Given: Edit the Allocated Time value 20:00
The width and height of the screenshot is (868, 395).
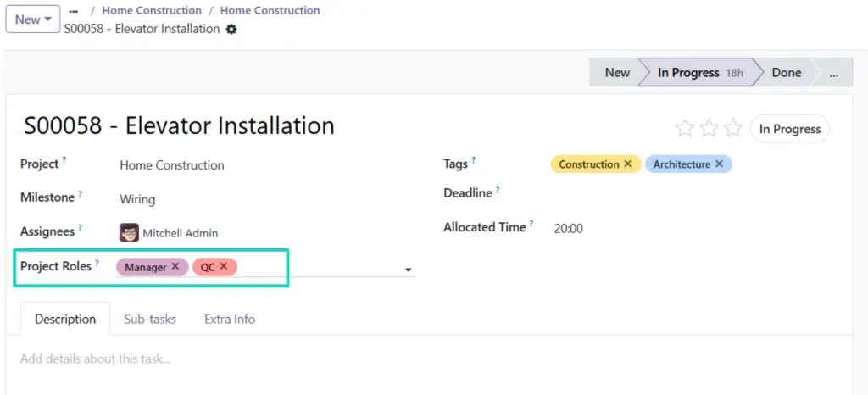Looking at the screenshot, I should pyautogui.click(x=569, y=229).
